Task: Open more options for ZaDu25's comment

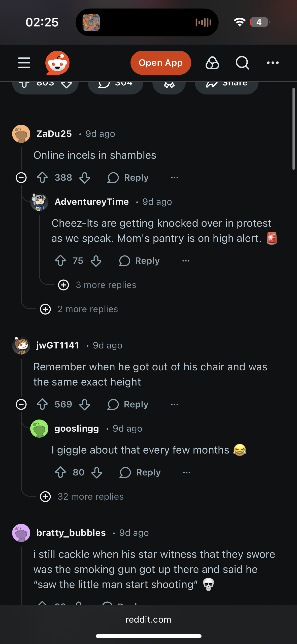Action: pyautogui.click(x=174, y=178)
